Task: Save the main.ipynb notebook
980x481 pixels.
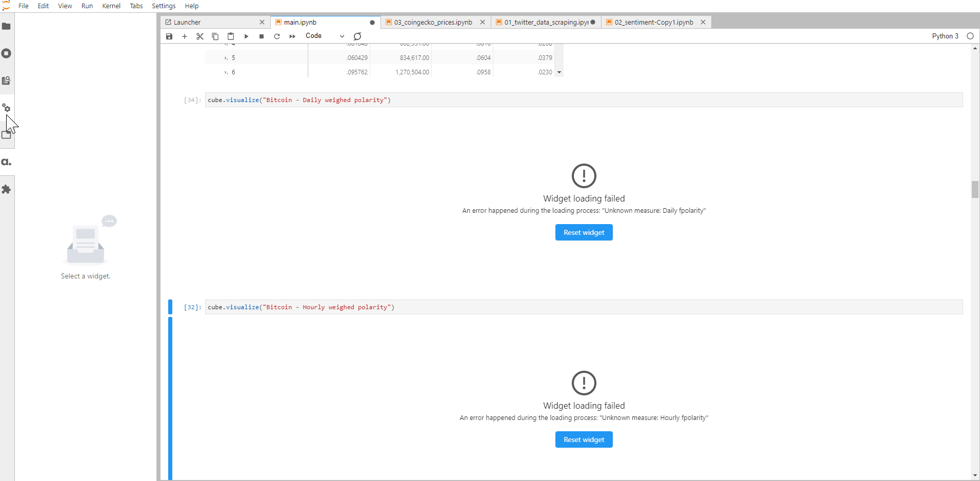Action: [169, 36]
